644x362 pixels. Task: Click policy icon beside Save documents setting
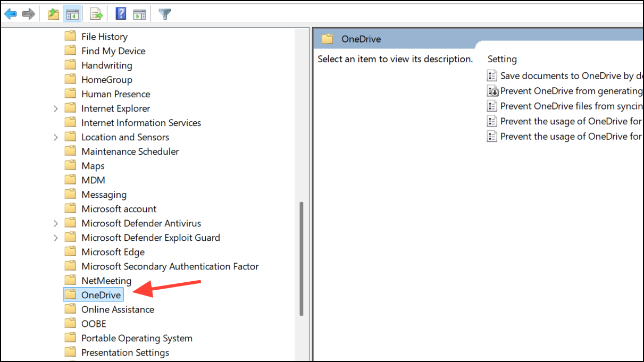coord(492,75)
